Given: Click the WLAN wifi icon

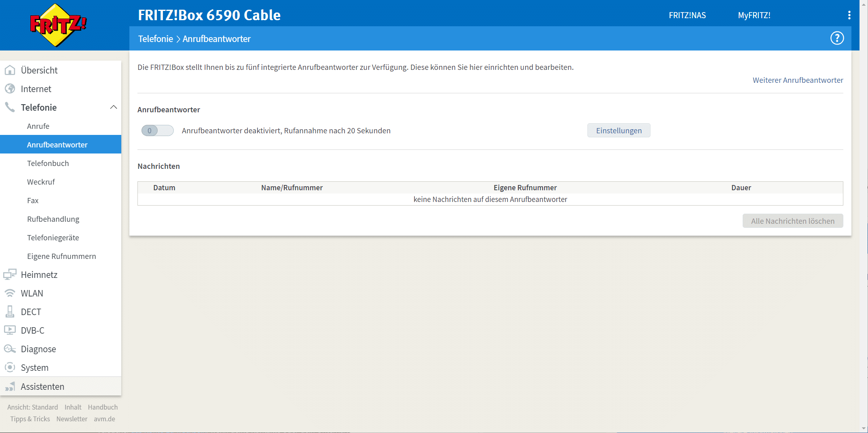Looking at the screenshot, I should point(10,293).
